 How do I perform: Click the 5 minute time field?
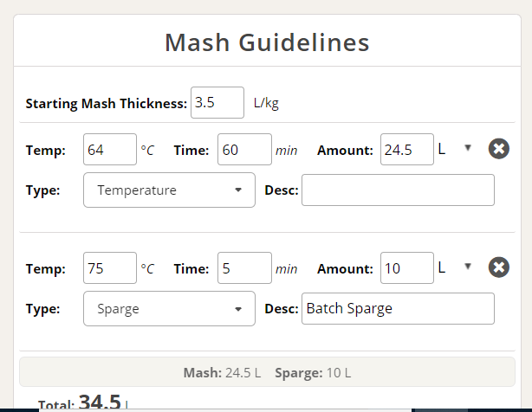click(x=244, y=268)
